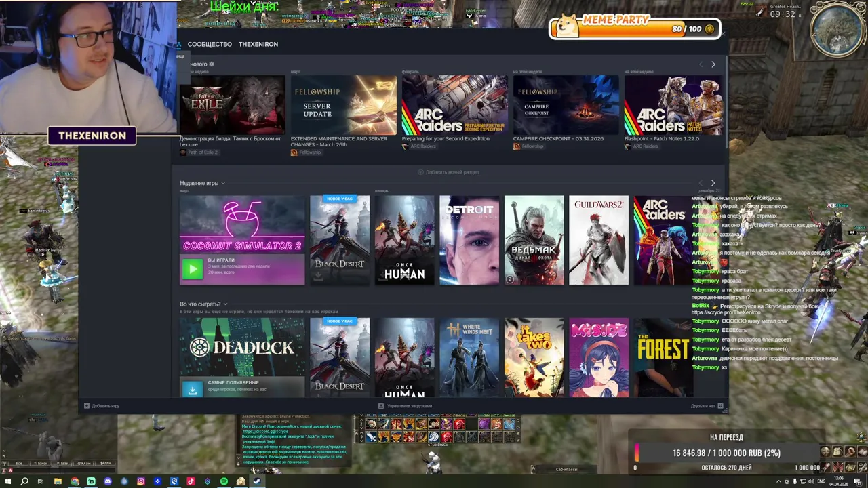Open Task View on taskbar
The image size is (868, 488).
coord(41,481)
